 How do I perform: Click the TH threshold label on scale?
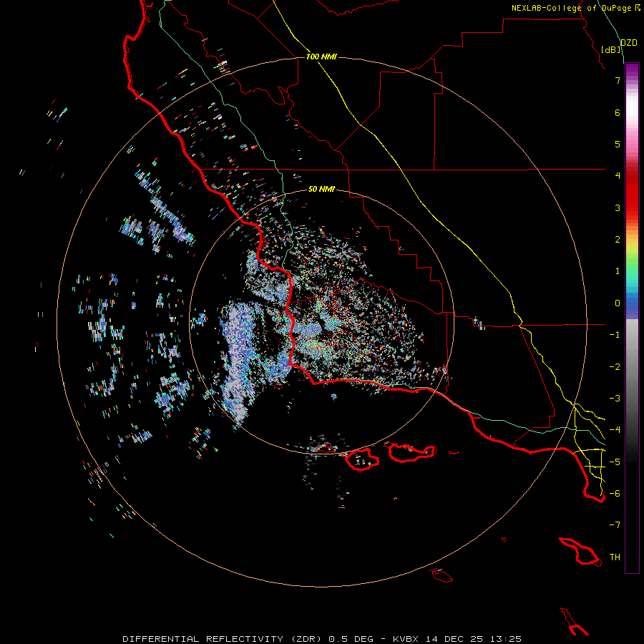point(615,557)
